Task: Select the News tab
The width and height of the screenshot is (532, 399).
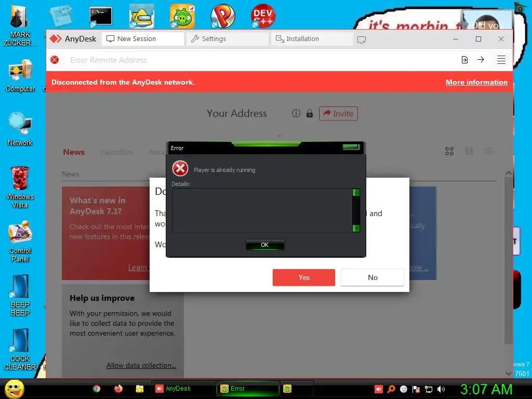Action: [74, 152]
